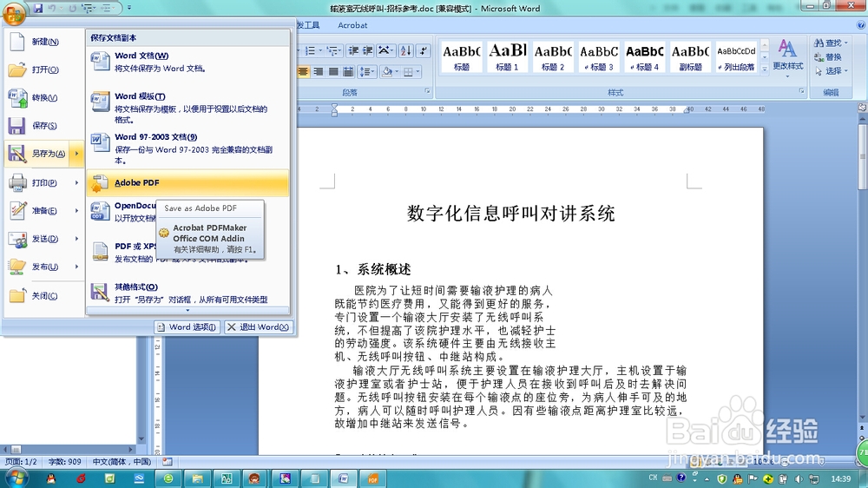Apply the 标题 style
The image size is (868, 488).
point(462,57)
